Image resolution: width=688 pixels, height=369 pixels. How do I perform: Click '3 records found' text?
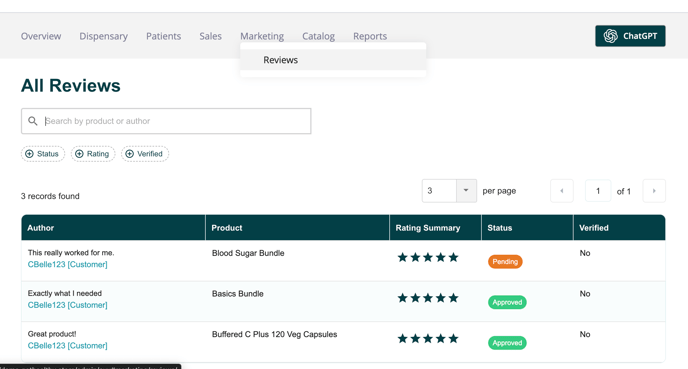(x=50, y=196)
